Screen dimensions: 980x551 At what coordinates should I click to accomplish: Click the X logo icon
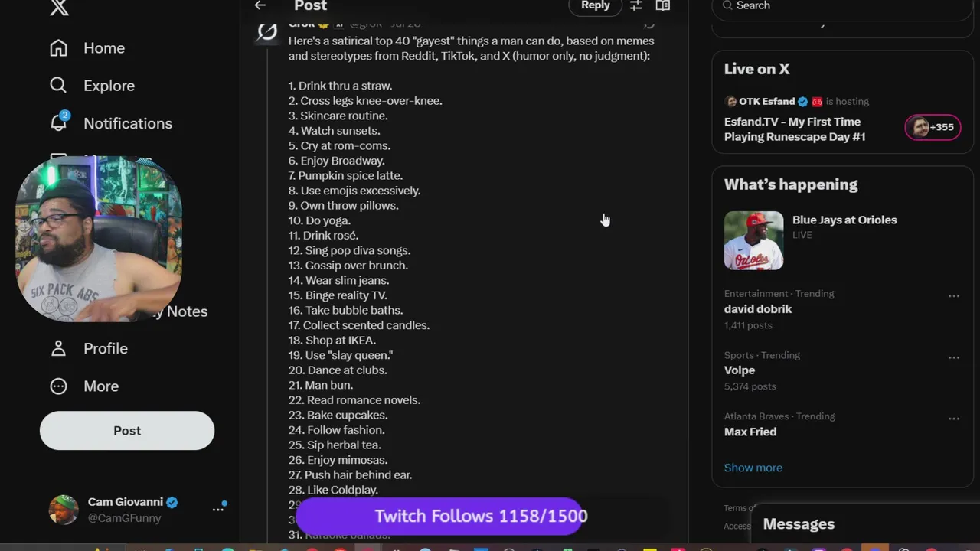(59, 7)
